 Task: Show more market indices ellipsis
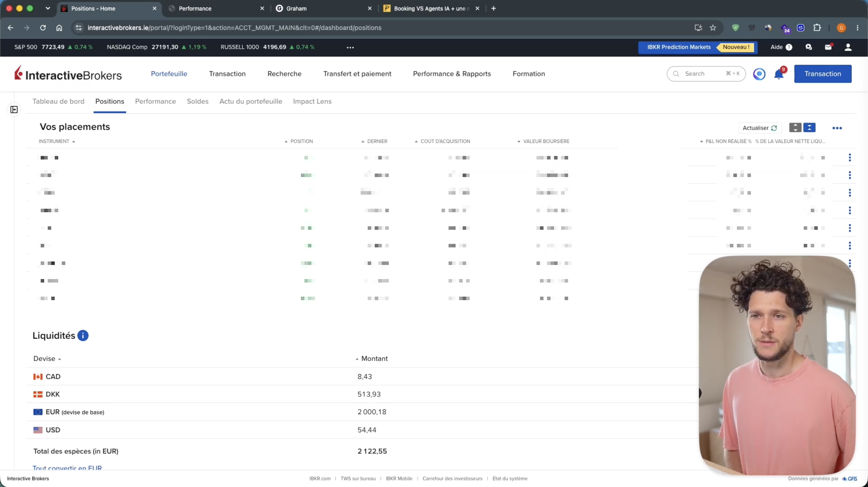(350, 47)
